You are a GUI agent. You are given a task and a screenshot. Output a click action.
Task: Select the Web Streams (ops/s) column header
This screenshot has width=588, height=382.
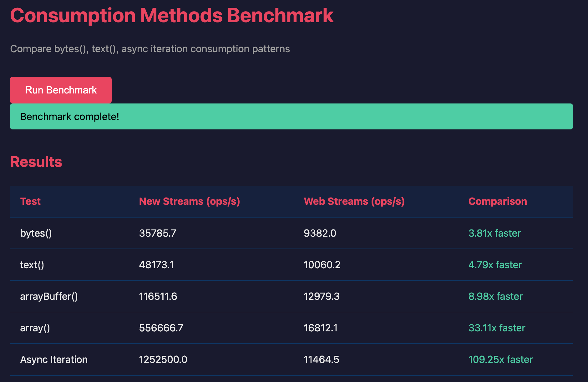[354, 201]
